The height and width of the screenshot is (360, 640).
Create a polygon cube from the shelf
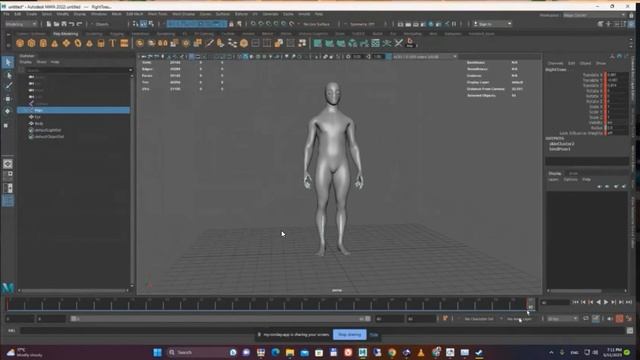(x=31, y=43)
